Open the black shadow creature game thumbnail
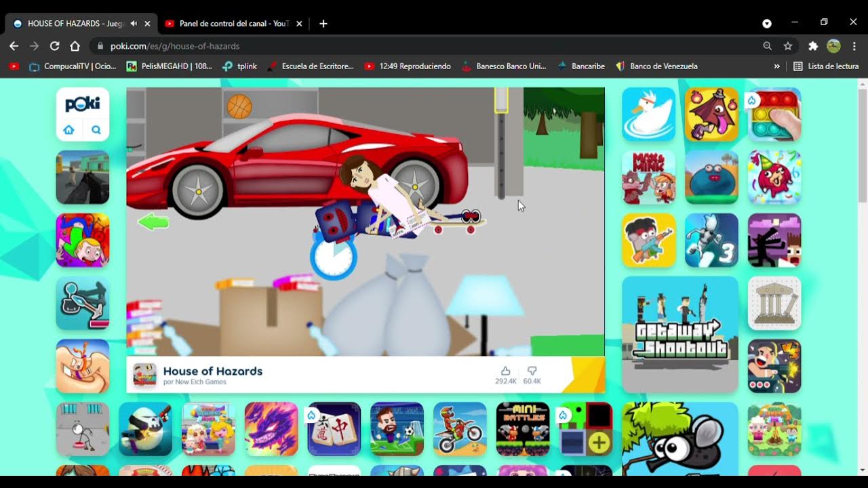This screenshot has height=488, width=868. pyautogui.click(x=774, y=240)
